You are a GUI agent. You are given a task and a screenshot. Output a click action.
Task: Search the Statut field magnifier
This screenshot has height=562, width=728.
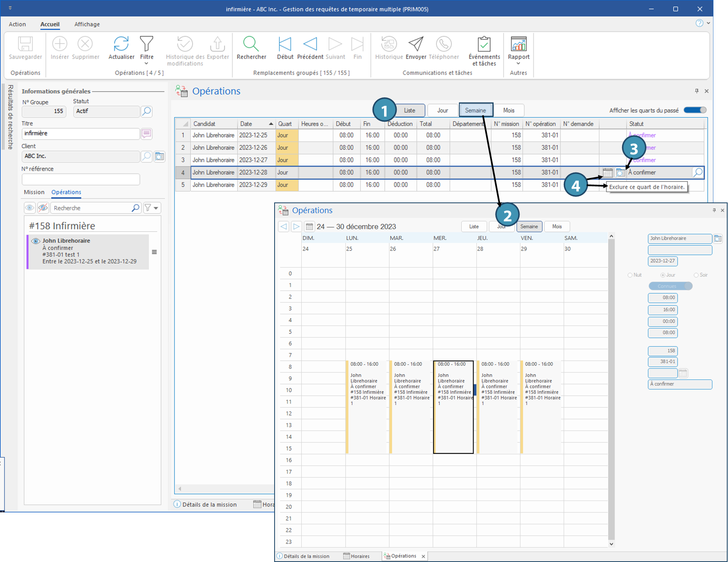coord(147,111)
